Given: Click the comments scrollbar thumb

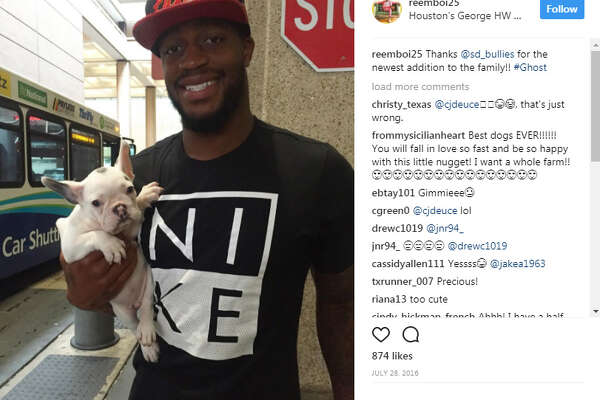Looking at the screenshot, I should tap(595, 106).
